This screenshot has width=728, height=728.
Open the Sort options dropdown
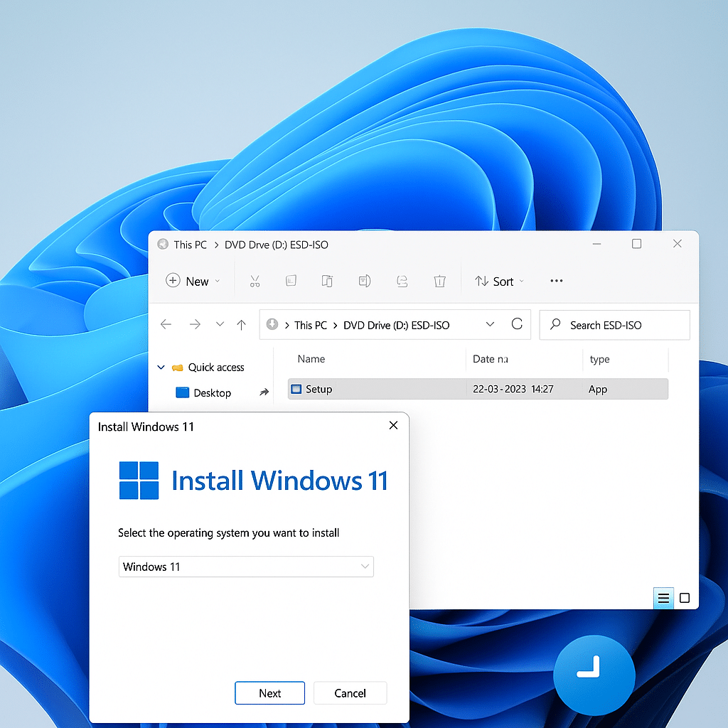[498, 281]
